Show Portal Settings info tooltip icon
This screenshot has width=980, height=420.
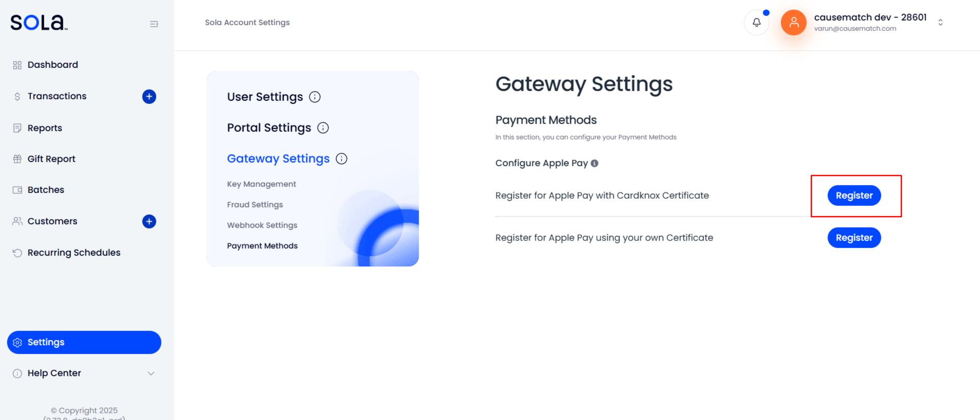pyautogui.click(x=323, y=128)
